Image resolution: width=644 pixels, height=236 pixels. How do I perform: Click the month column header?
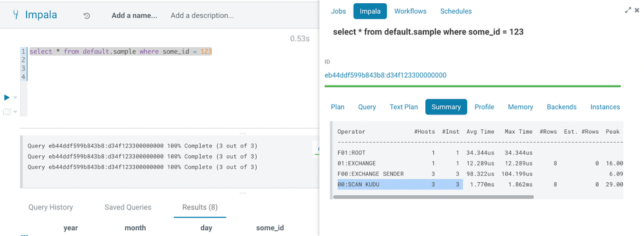point(135,228)
